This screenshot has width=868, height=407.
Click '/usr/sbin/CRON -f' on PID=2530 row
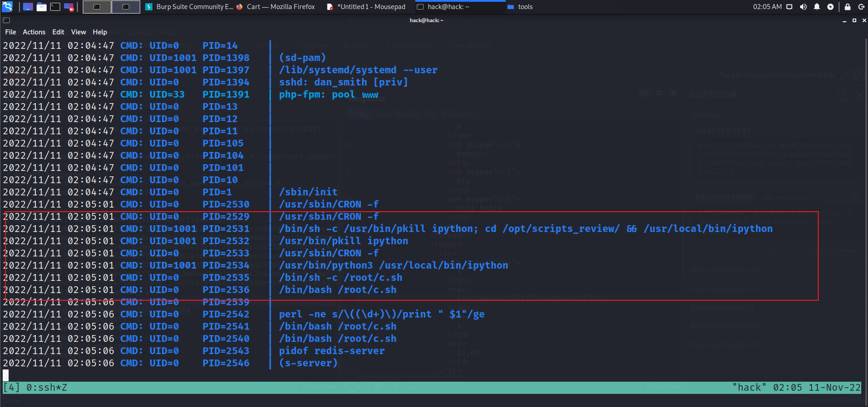coord(329,204)
